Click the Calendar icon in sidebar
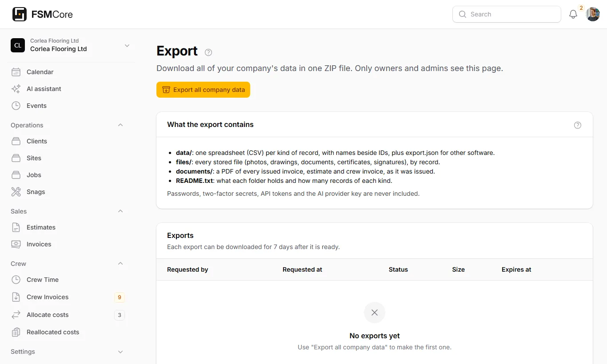The width and height of the screenshot is (607, 364). 16,72
